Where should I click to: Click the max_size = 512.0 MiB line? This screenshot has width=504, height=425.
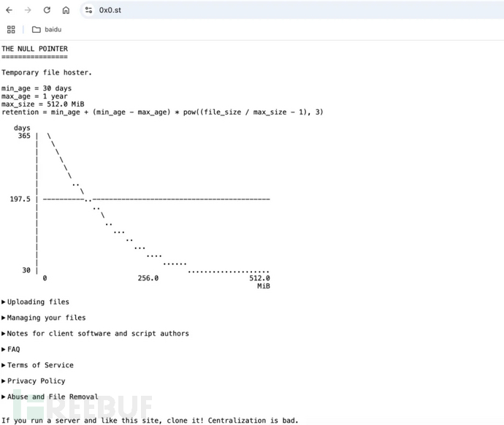43,104
